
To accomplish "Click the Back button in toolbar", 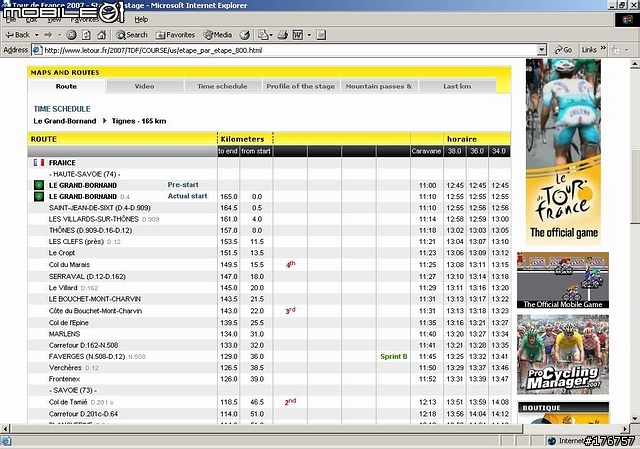I will point(17,35).
